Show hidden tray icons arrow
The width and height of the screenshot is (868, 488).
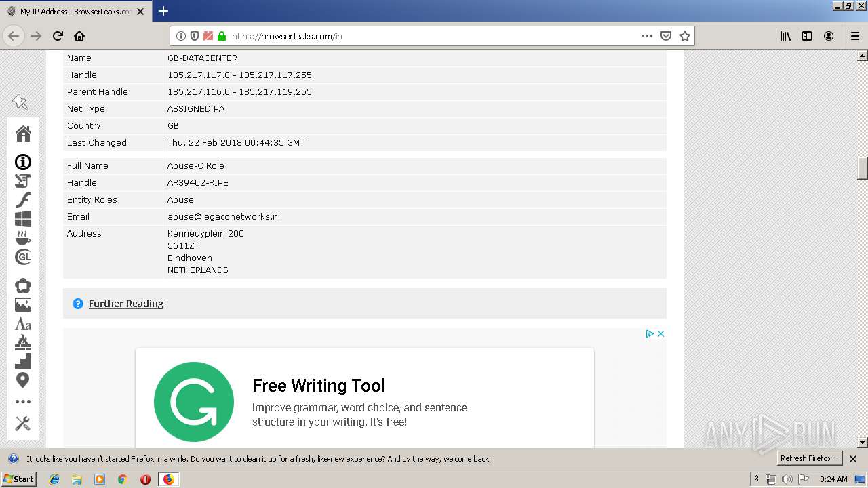[x=756, y=479]
